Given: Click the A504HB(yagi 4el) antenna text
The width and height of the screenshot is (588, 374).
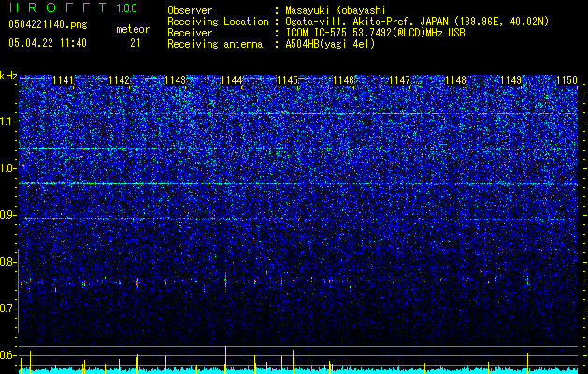Looking at the screenshot, I should (x=330, y=44).
